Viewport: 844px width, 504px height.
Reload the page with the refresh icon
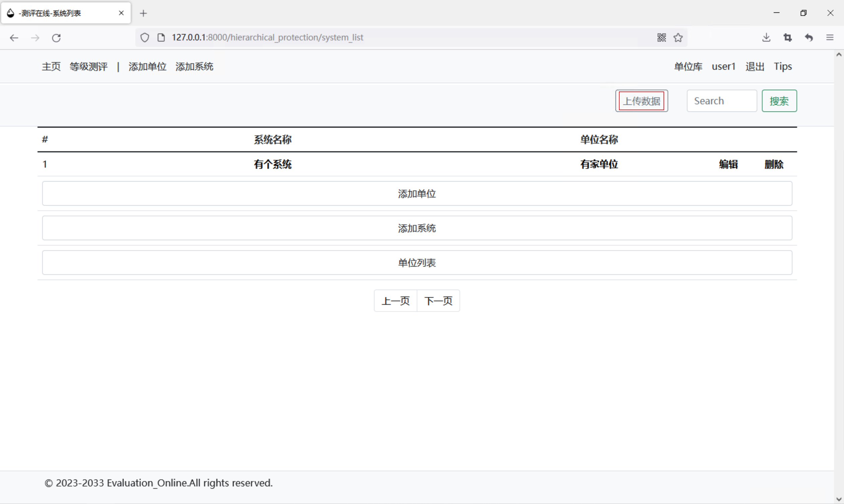[x=56, y=38]
